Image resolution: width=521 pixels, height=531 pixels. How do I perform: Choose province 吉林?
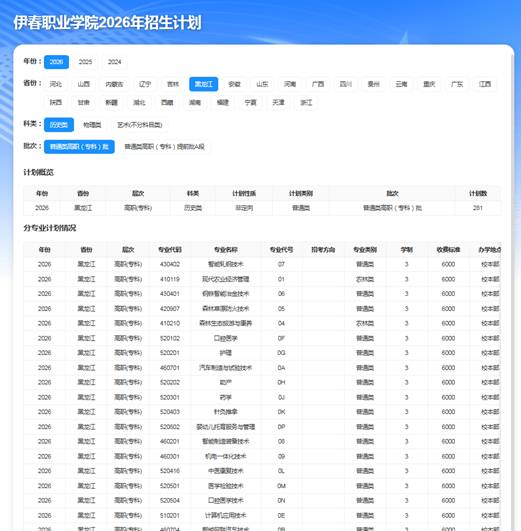173,84
